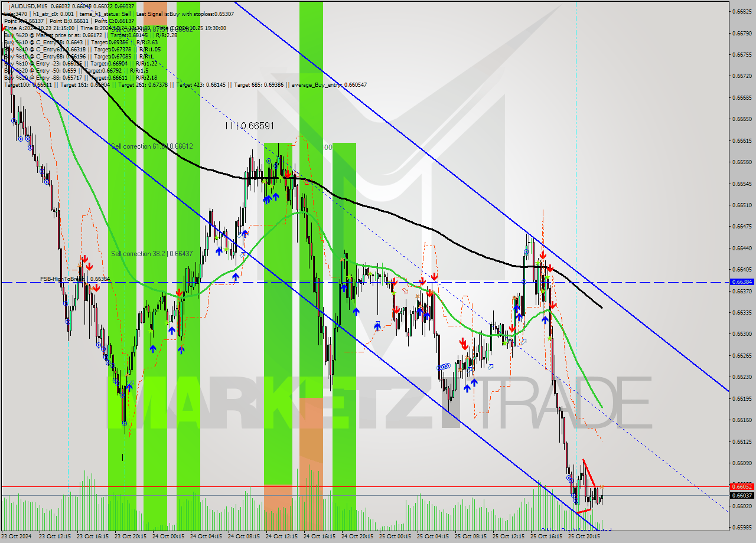The height and width of the screenshot is (543, 756).
Task: Click the '24 Oct 20:15' time label
Action: (357, 537)
